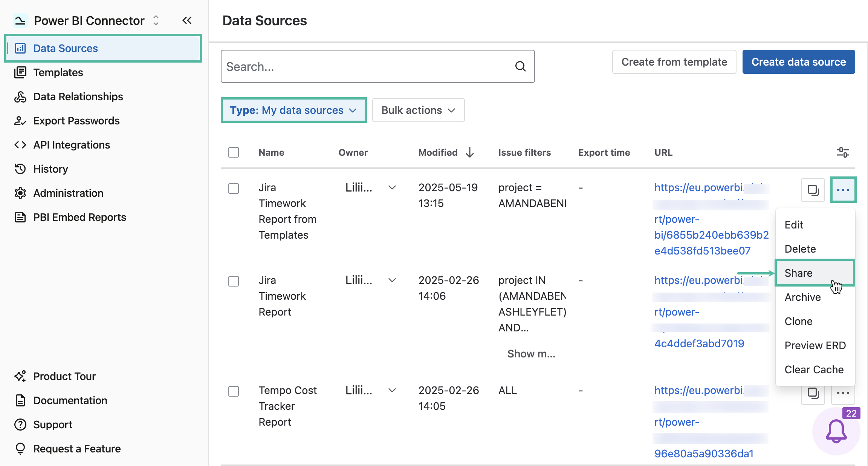Open more actions for Jira Timework Report from Templates
This screenshot has width=868, height=466.
tap(843, 190)
